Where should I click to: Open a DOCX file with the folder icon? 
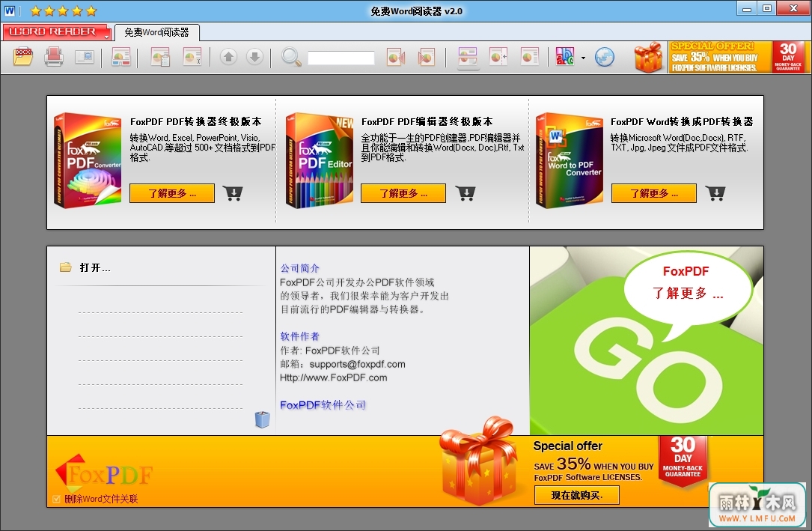click(23, 56)
